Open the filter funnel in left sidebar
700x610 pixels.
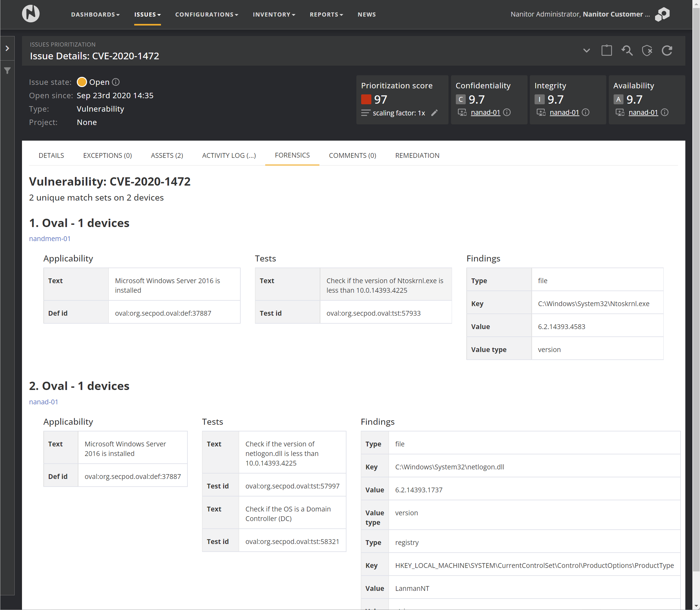point(7,71)
